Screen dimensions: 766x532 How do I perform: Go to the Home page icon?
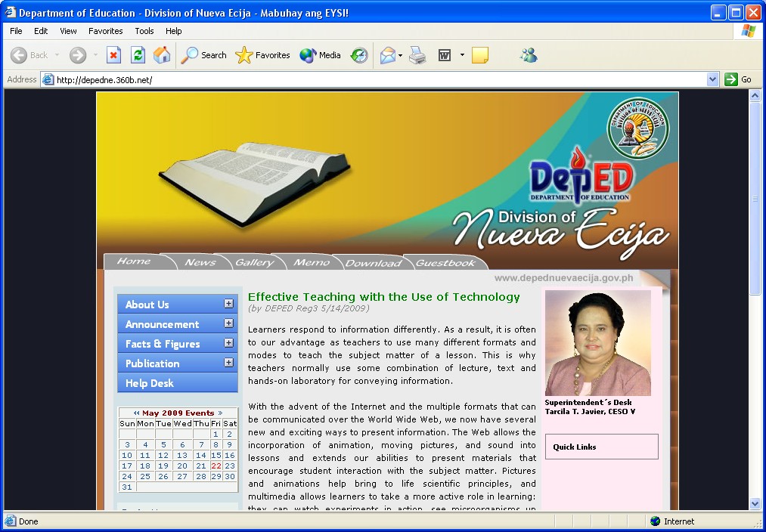pos(162,55)
